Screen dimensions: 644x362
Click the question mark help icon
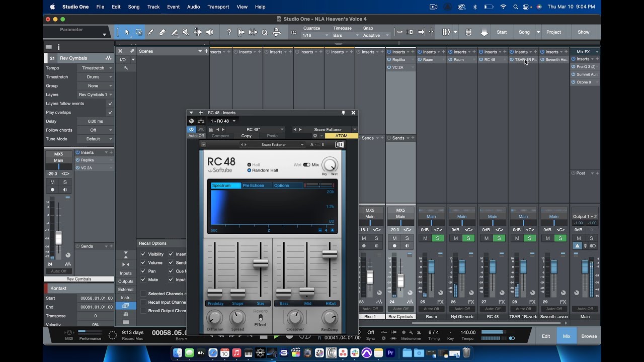click(229, 32)
